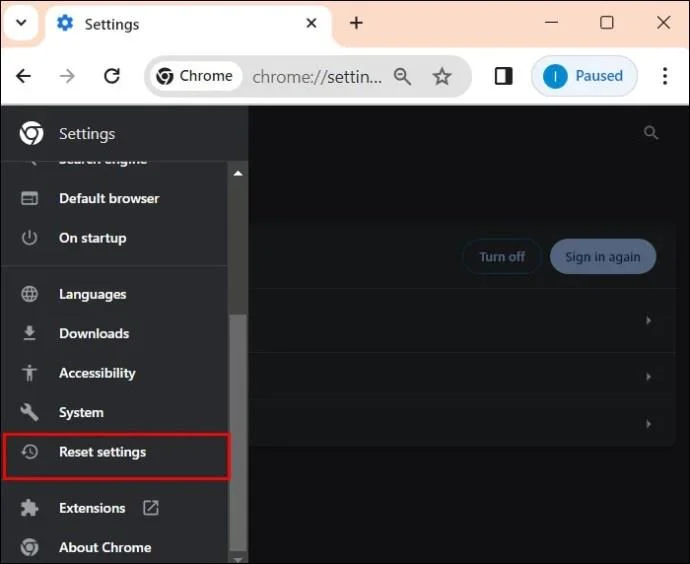Click the external link icon beside Extensions
This screenshot has height=564, width=690.
coord(150,508)
